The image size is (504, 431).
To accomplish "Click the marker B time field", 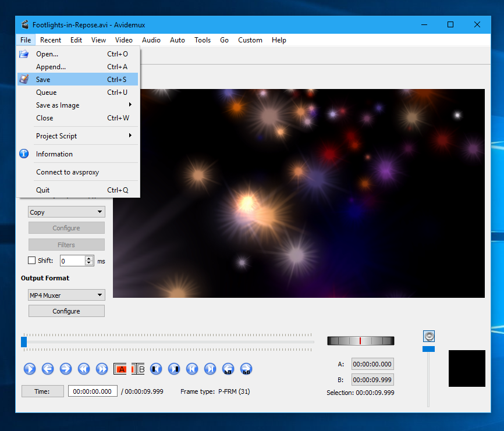I will pos(372,380).
